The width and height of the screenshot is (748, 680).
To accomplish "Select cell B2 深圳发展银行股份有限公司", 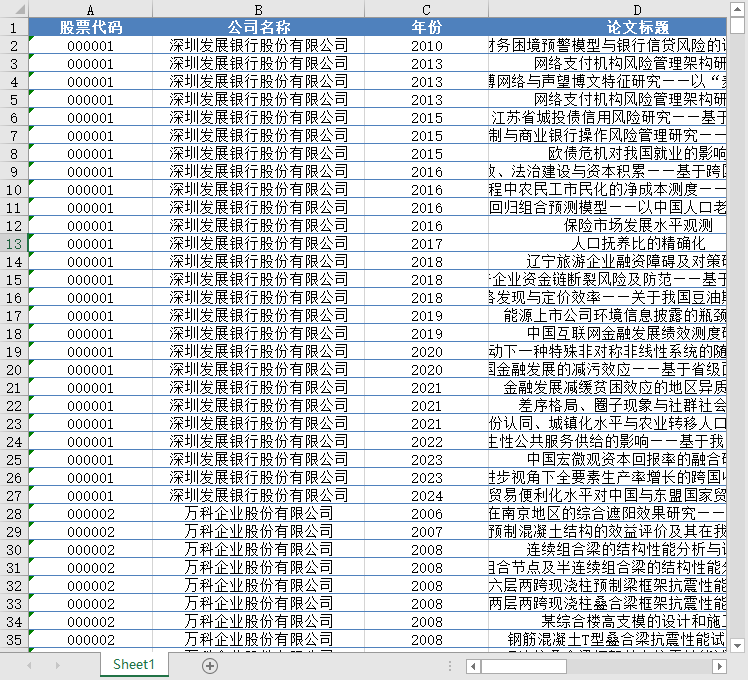I will [x=259, y=46].
